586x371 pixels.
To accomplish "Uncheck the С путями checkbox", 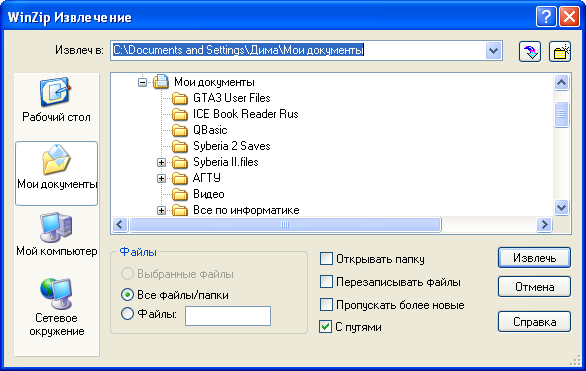I will pos(326,327).
